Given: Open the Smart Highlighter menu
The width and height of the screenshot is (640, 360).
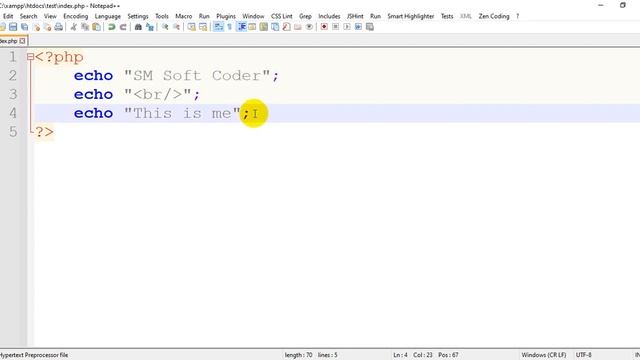Looking at the screenshot, I should pyautogui.click(x=411, y=16).
